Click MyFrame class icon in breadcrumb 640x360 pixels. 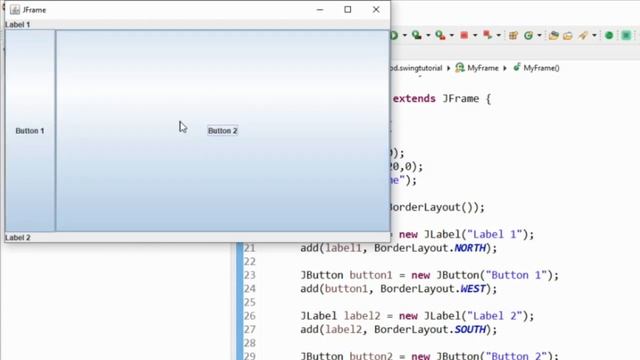click(460, 68)
